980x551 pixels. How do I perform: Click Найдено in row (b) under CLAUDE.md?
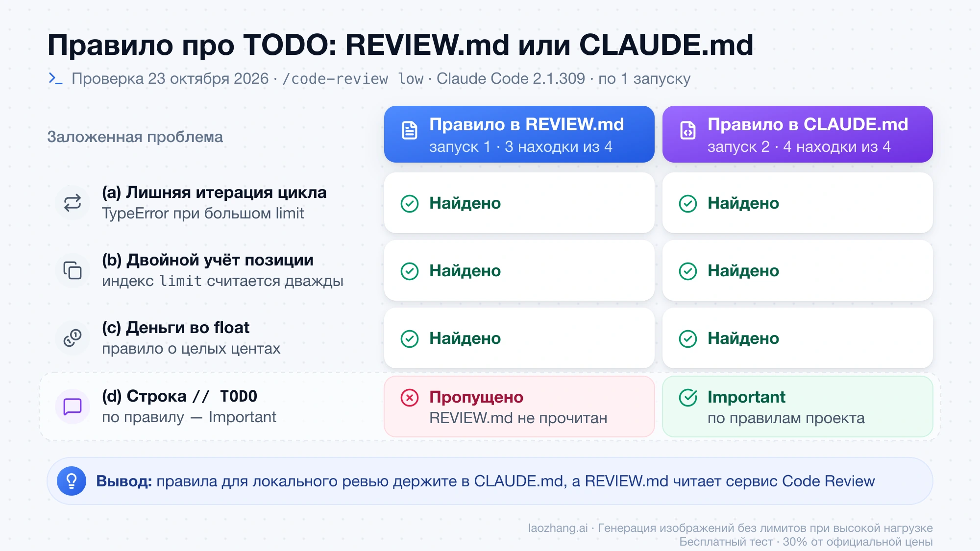(x=743, y=271)
